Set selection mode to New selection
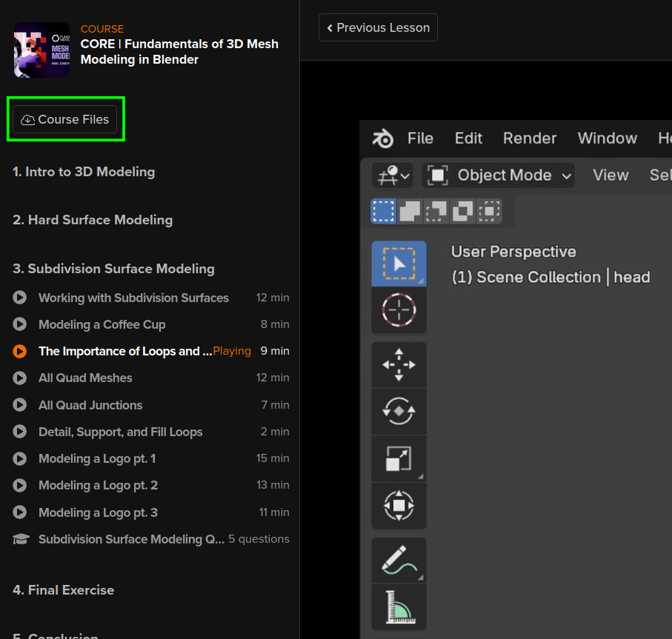The height and width of the screenshot is (639, 672). point(383,211)
